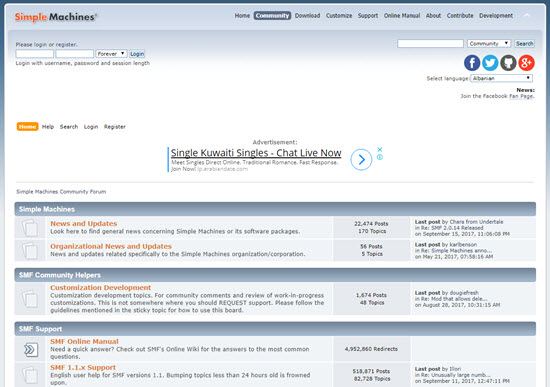Open the Download menu item
The width and height of the screenshot is (550, 387).
(x=307, y=16)
